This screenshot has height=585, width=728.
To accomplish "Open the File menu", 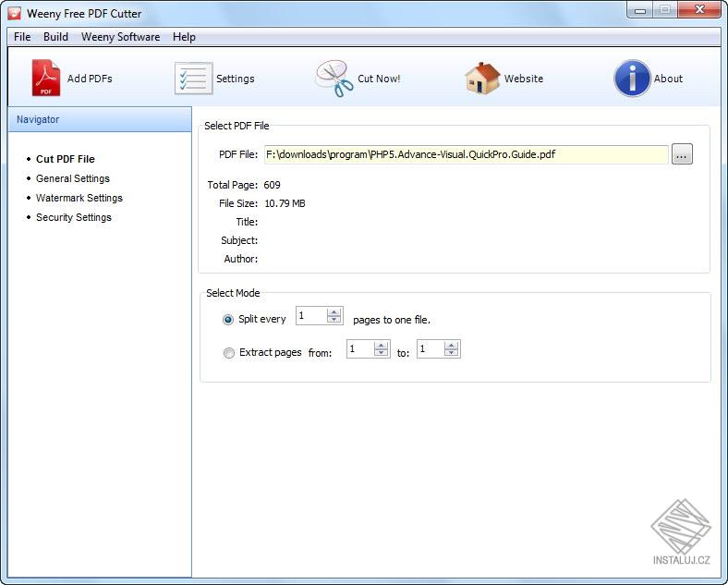I will click(x=22, y=37).
